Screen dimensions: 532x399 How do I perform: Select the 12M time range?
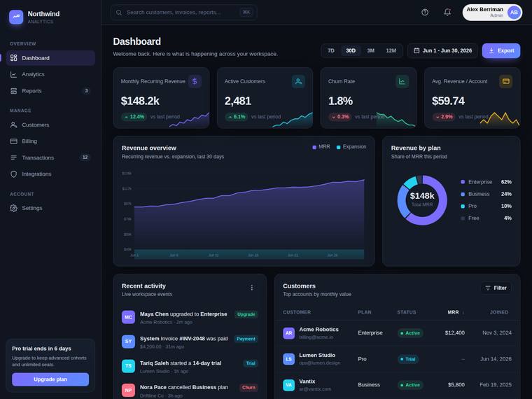[x=391, y=50]
